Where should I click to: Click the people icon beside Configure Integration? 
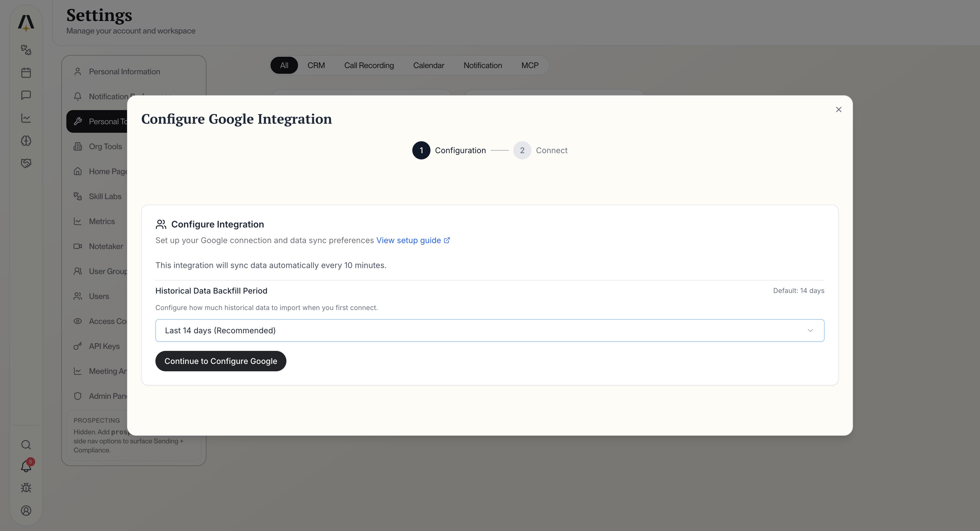point(161,225)
